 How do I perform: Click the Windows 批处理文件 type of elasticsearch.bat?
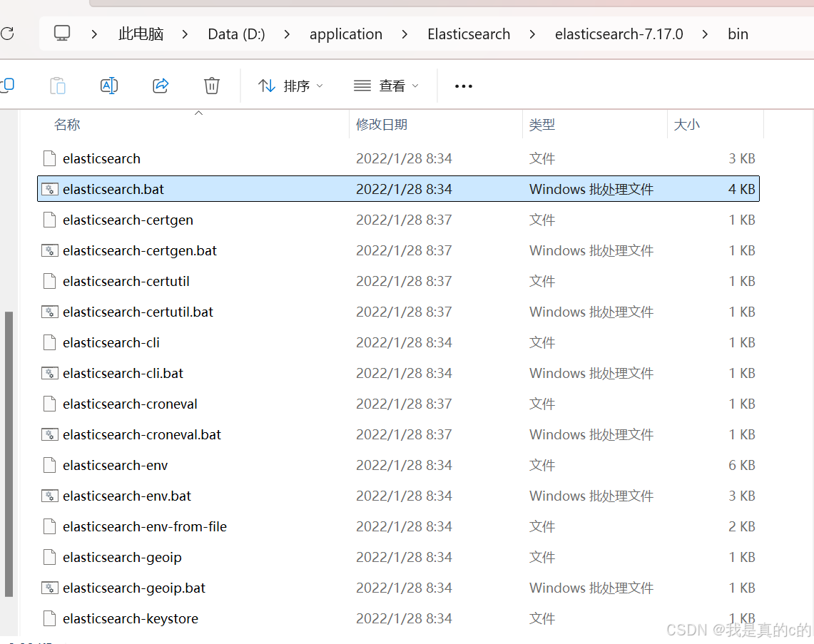[x=591, y=190]
